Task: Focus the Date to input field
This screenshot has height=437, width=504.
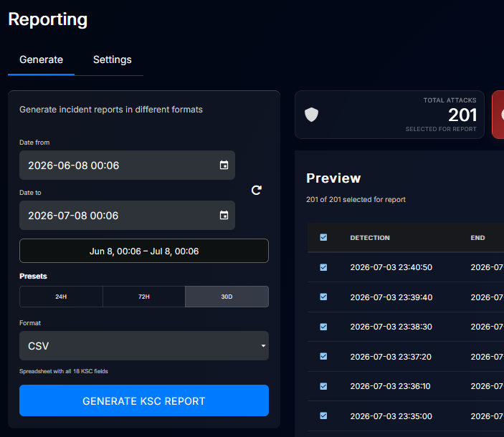Action: [128, 215]
